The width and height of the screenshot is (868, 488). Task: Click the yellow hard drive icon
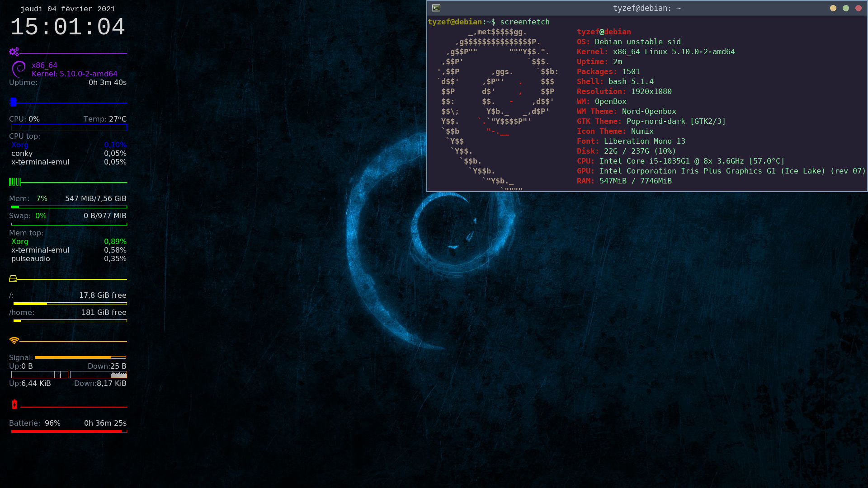[13, 279]
